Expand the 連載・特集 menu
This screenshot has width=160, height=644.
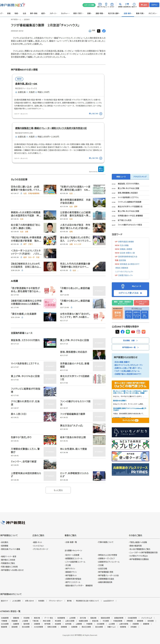(x=100, y=13)
